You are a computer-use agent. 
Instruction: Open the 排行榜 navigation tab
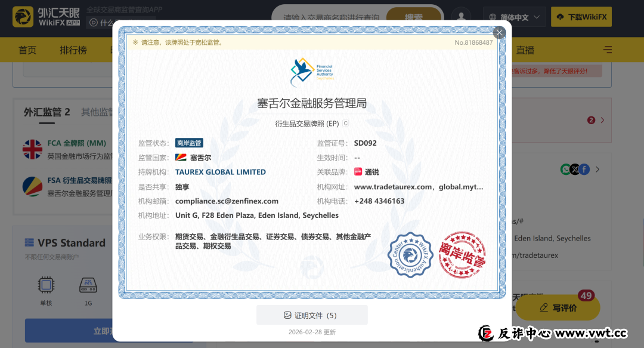pyautogui.click(x=73, y=50)
